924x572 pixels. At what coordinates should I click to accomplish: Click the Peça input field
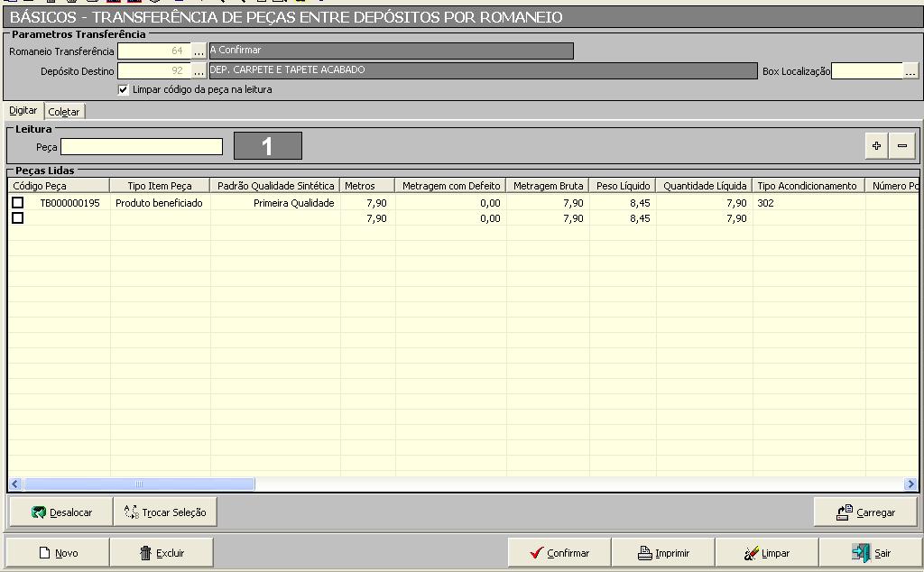click(142, 146)
